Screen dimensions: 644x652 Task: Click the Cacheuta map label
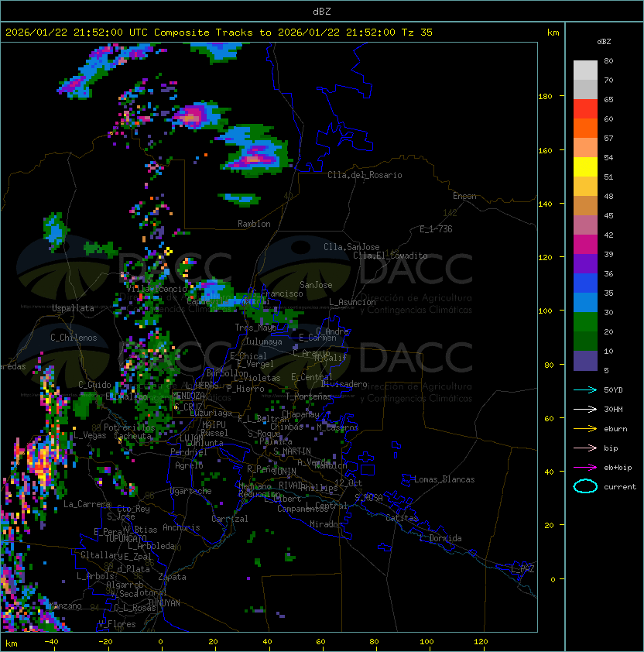click(132, 435)
